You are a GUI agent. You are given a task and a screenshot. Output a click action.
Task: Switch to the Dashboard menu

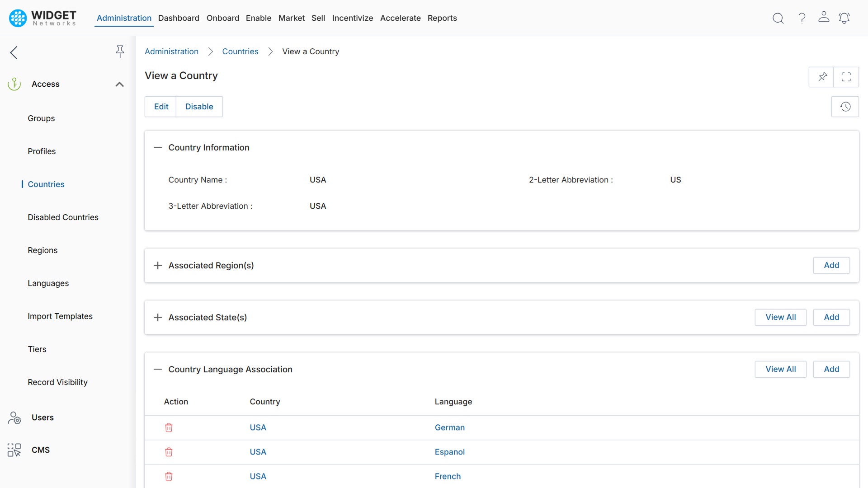click(x=179, y=18)
